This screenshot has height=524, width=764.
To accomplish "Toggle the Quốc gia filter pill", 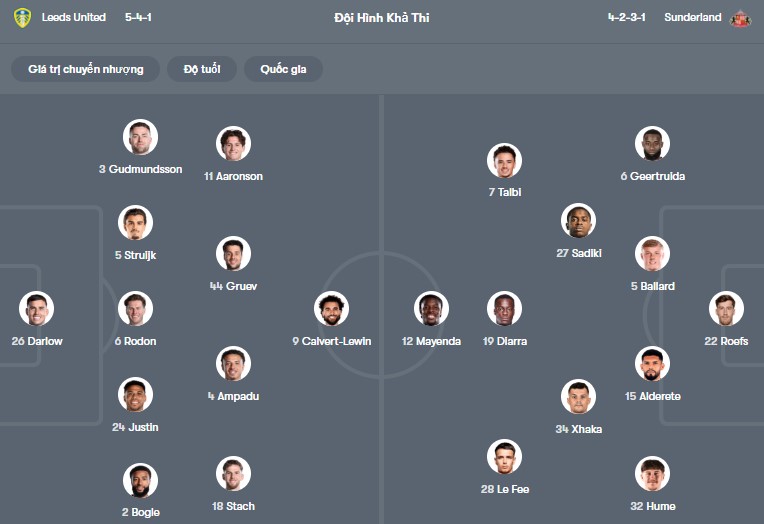I will (283, 69).
